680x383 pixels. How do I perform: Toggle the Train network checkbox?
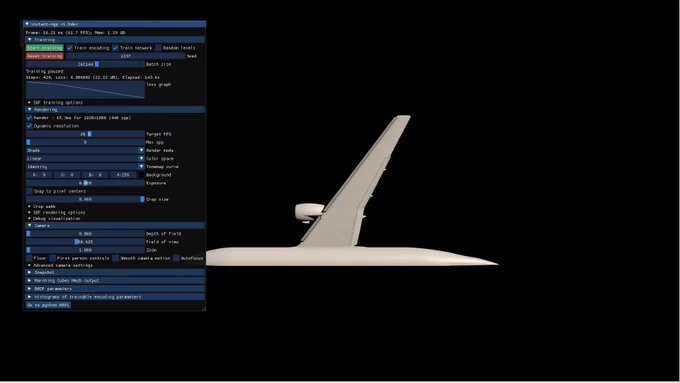point(115,48)
